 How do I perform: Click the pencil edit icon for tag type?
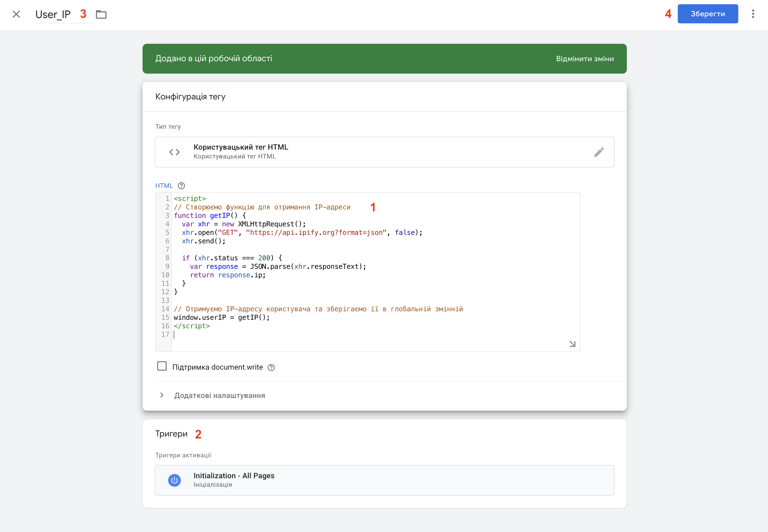point(599,152)
